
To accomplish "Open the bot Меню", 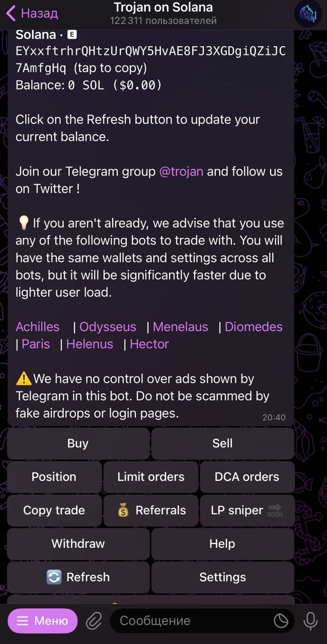I will (43, 620).
